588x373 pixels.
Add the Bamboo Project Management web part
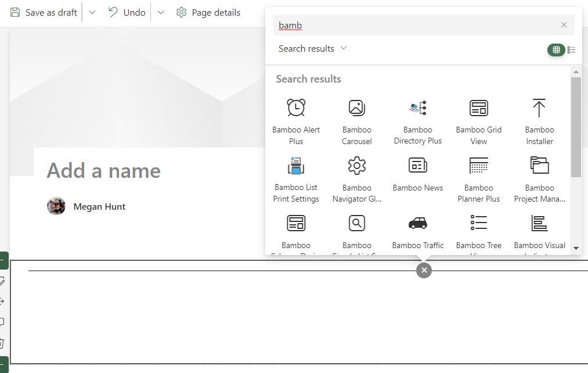pos(539,180)
